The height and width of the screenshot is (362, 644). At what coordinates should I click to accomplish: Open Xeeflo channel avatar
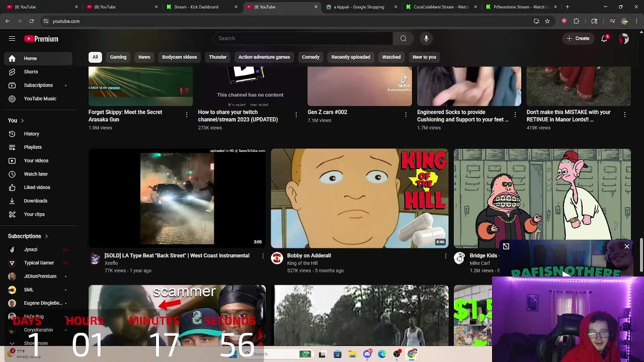(x=95, y=258)
